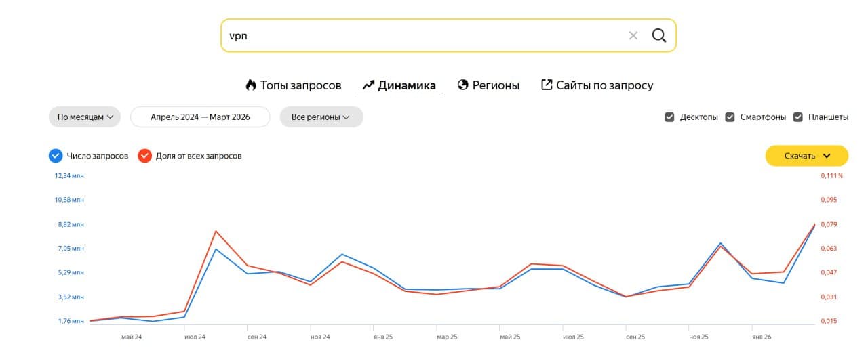Viewport: 868px width, 359px height.
Task: Open the По месяцам period dropdown
Action: click(x=84, y=117)
